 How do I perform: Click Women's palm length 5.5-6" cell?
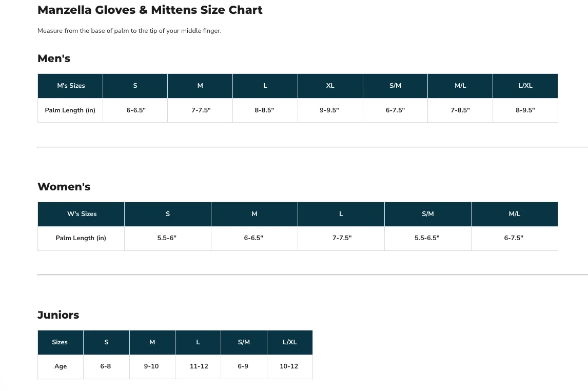pyautogui.click(x=167, y=238)
